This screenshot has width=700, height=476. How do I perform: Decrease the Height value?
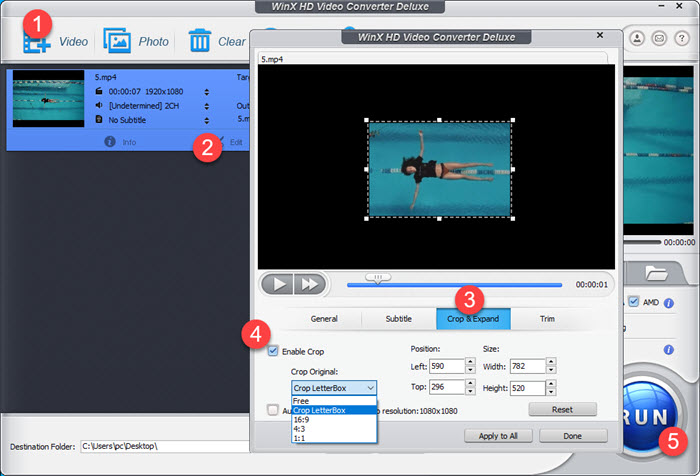(x=551, y=392)
